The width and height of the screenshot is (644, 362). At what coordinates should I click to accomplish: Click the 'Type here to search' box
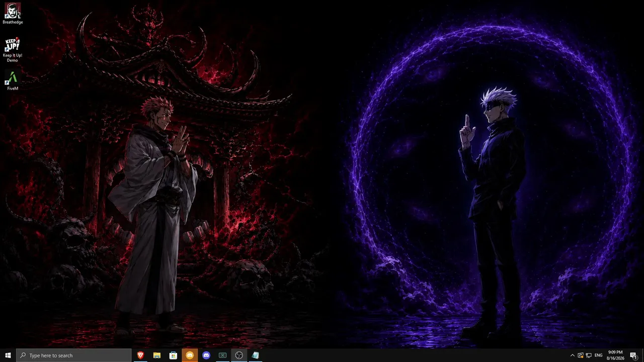pyautogui.click(x=74, y=355)
